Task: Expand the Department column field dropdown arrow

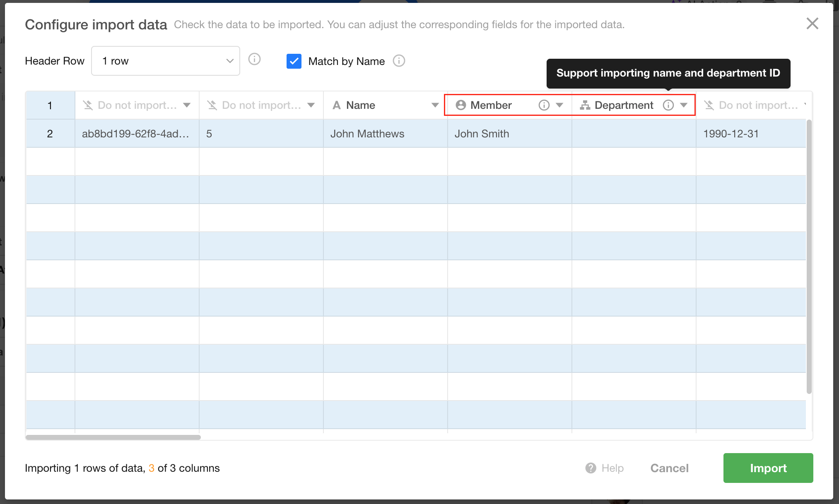Action: click(x=684, y=105)
